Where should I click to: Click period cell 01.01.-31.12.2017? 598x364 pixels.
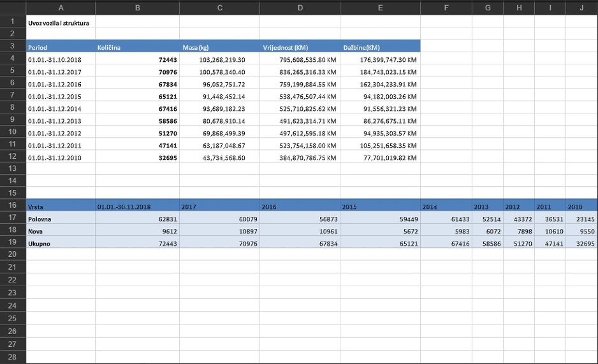tap(61, 71)
